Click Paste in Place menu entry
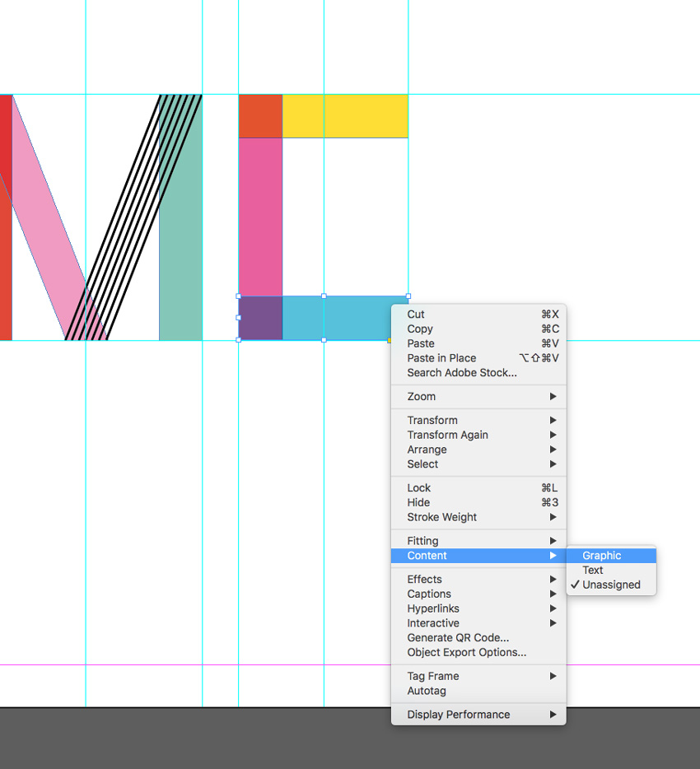This screenshot has width=700, height=769. [x=441, y=358]
